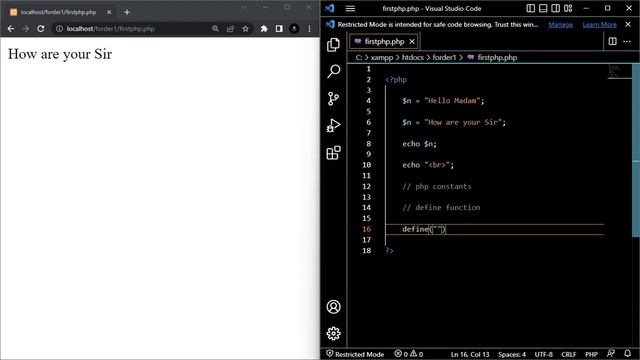This screenshot has width=640, height=360.
Task: Open the Search view in VS Code
Action: [333, 71]
